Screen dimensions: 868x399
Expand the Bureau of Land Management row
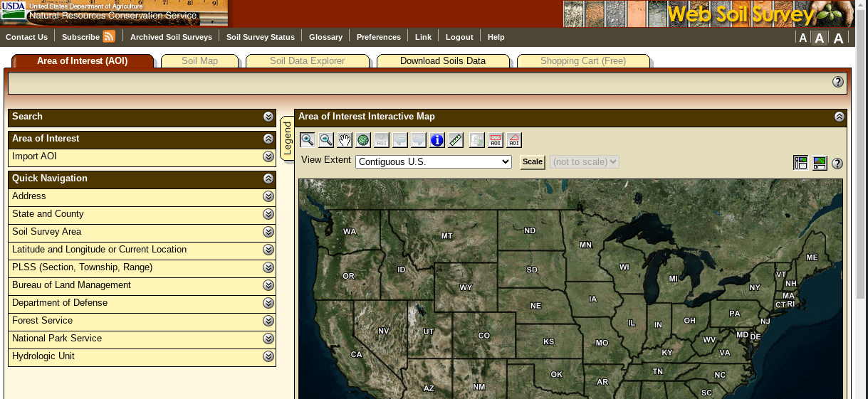click(268, 285)
